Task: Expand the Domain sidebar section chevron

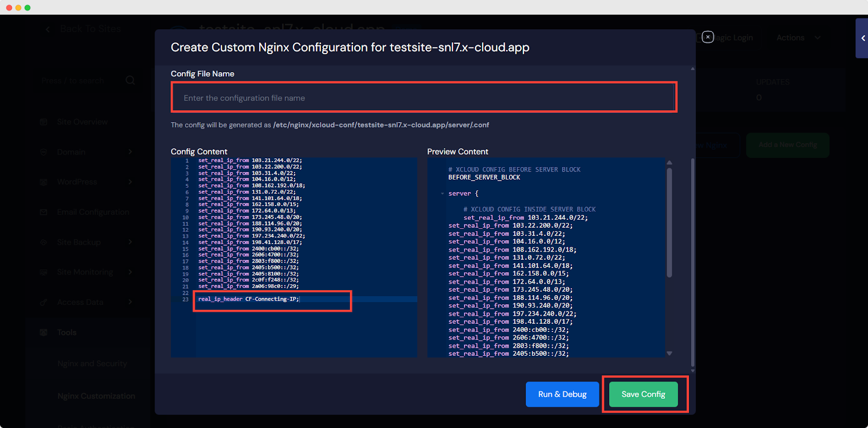Action: tap(130, 152)
